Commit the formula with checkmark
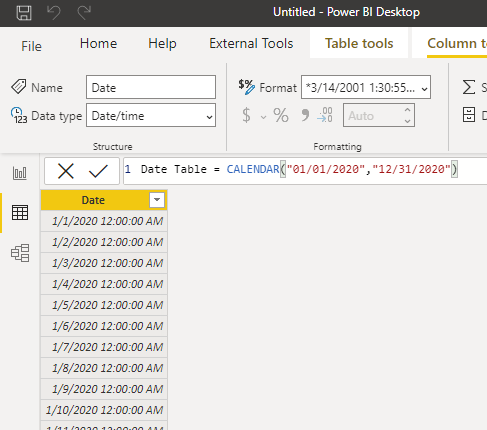The height and width of the screenshot is (430, 487). 98,171
